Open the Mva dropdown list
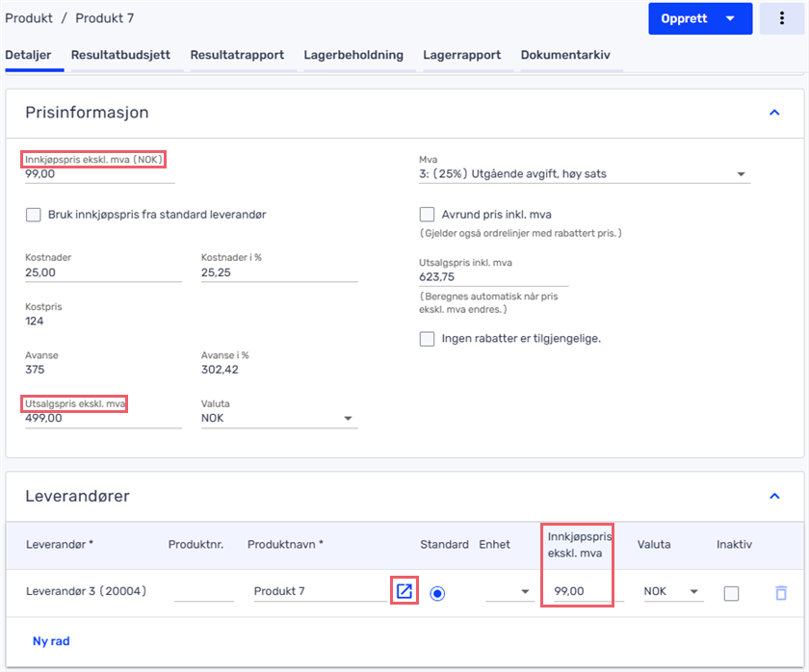 [585, 174]
